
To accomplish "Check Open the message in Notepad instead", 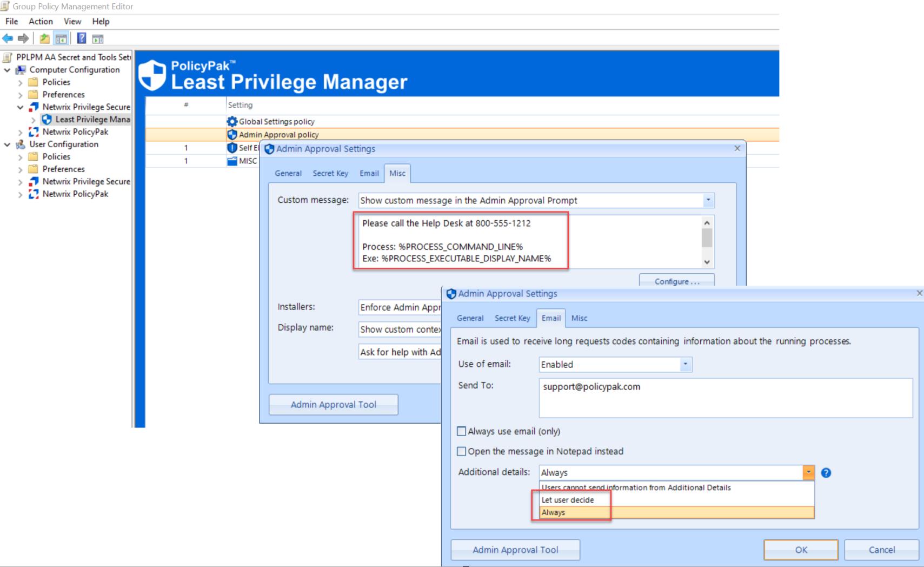I will pyautogui.click(x=461, y=451).
